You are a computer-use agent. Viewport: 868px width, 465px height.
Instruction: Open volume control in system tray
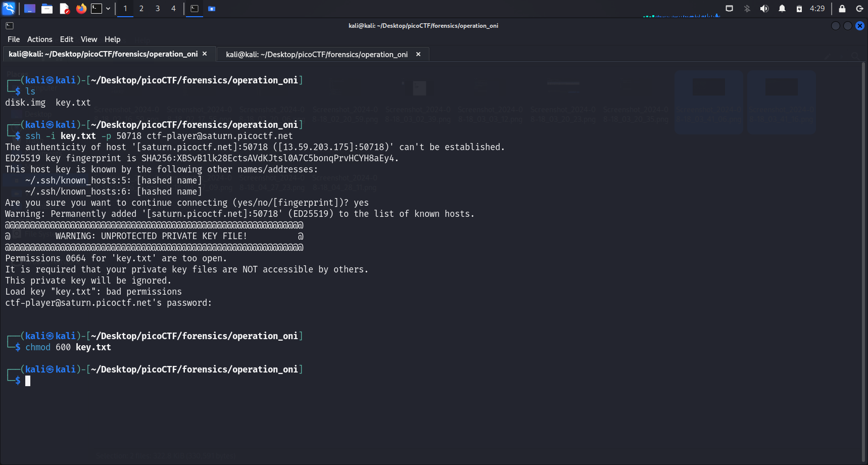764,9
